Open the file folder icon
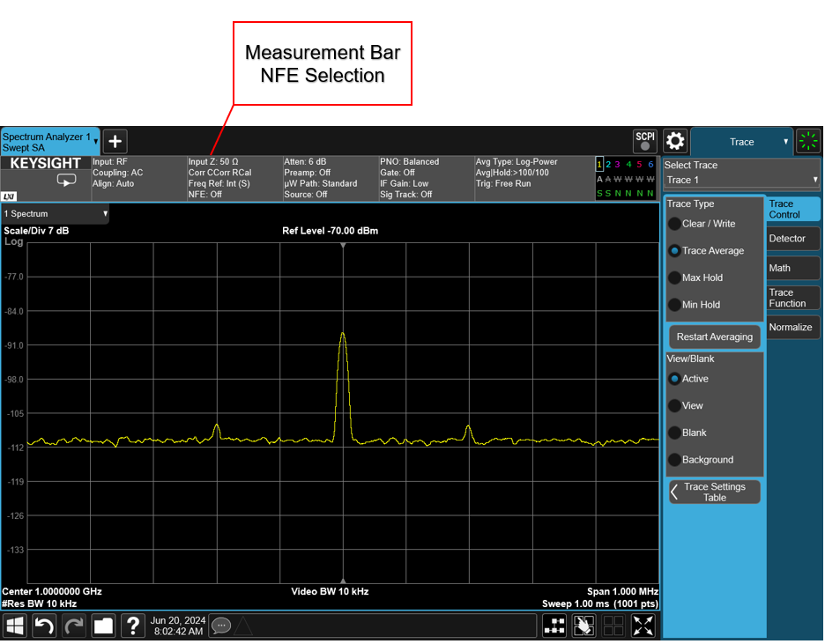This screenshot has height=644, width=825. click(104, 625)
